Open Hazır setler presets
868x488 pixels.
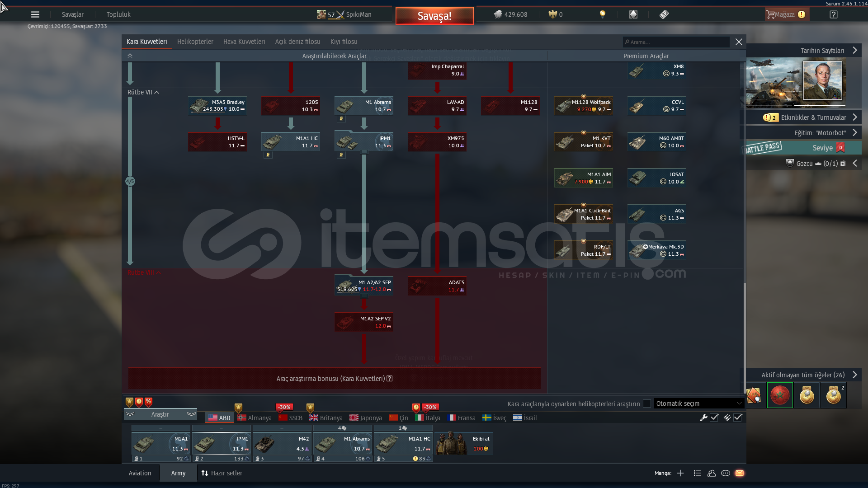tap(222, 473)
